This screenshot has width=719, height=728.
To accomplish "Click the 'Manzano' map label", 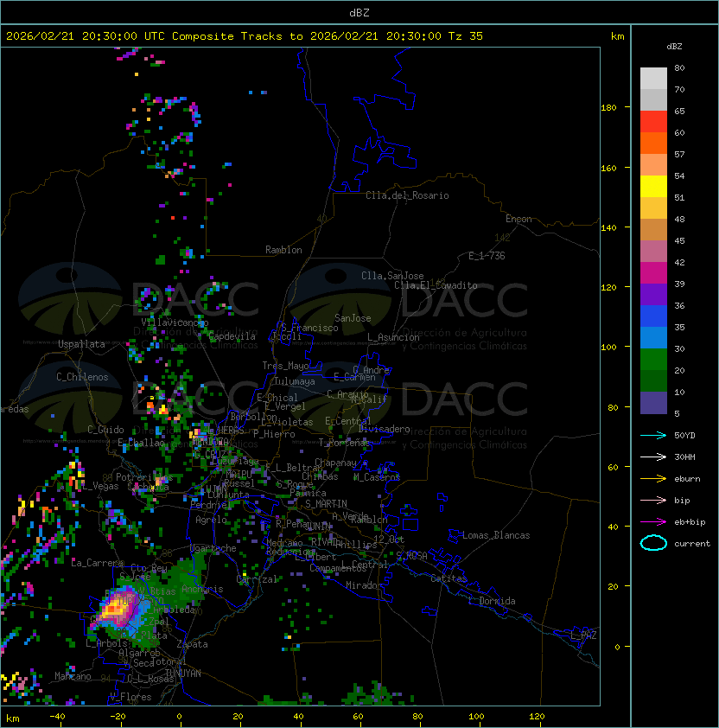I will point(73,676).
